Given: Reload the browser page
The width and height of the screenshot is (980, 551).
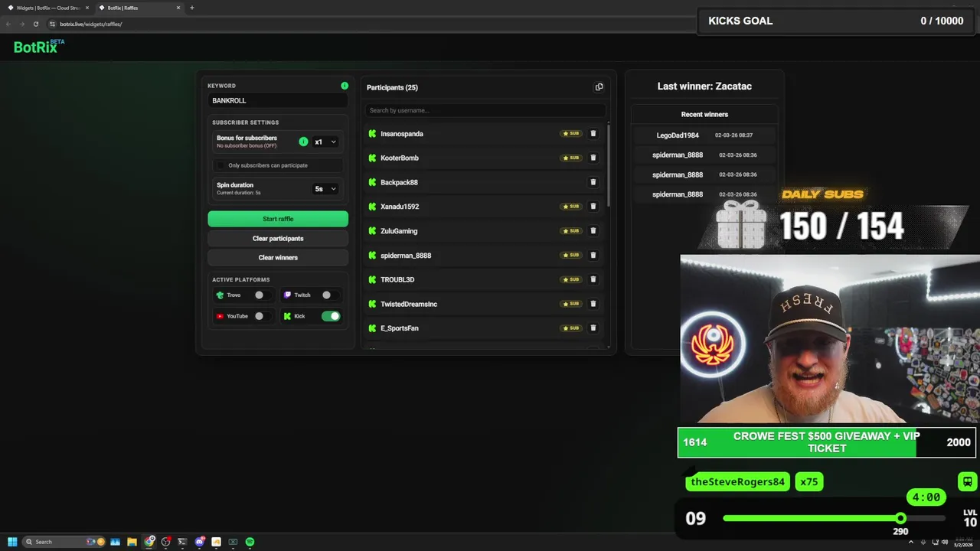Looking at the screenshot, I should pyautogui.click(x=35, y=24).
